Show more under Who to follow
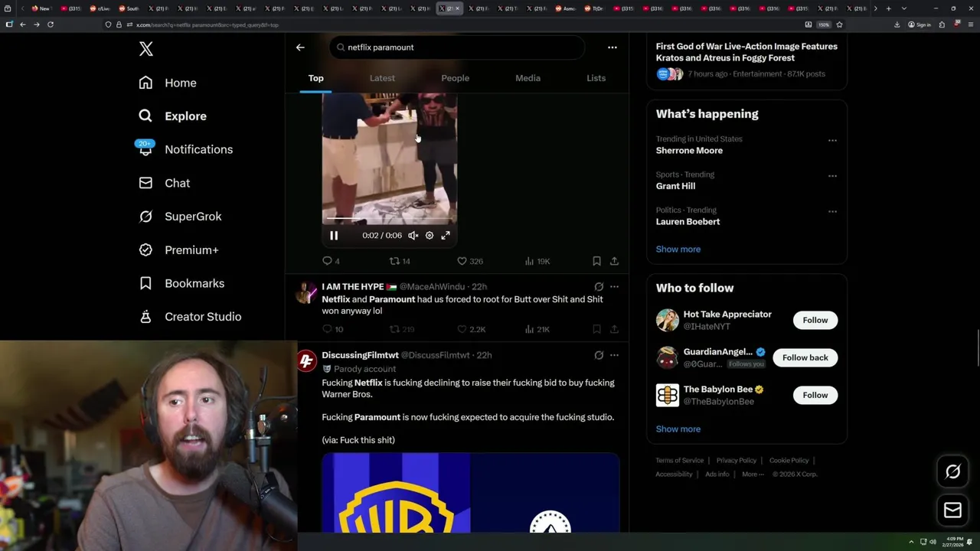 pyautogui.click(x=678, y=429)
